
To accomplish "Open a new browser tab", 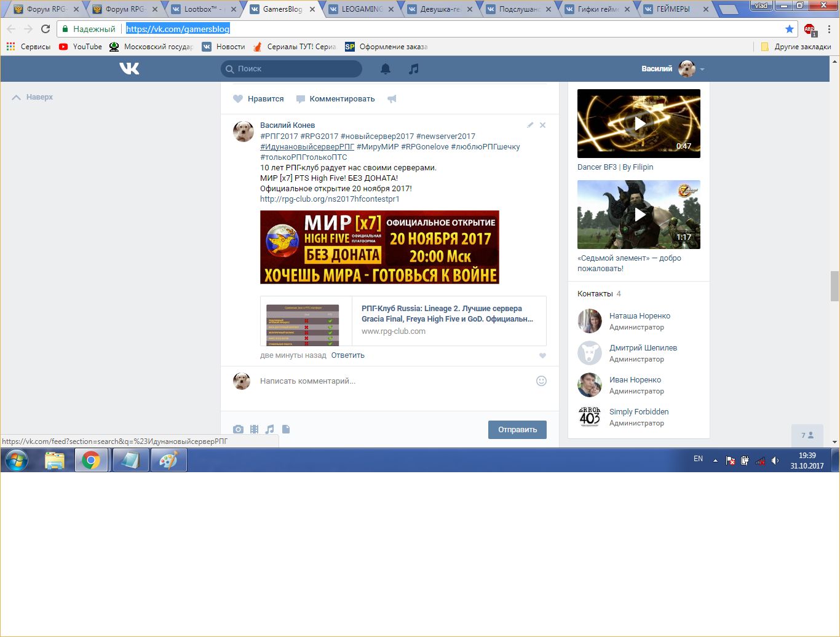I will point(728,10).
